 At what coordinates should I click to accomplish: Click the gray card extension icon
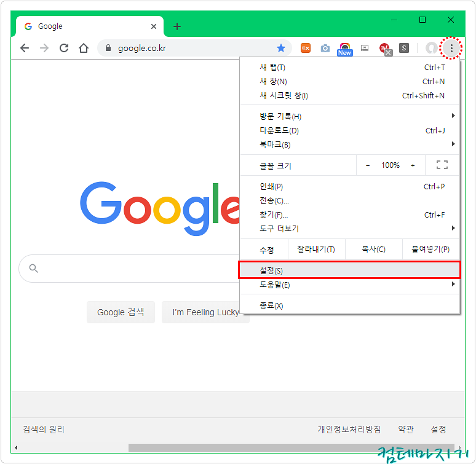(x=365, y=48)
